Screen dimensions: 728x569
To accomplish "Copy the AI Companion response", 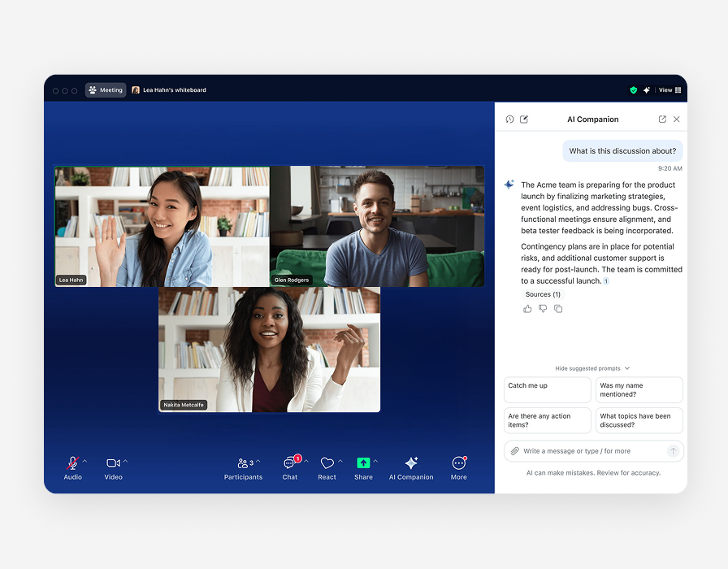I will [558, 309].
